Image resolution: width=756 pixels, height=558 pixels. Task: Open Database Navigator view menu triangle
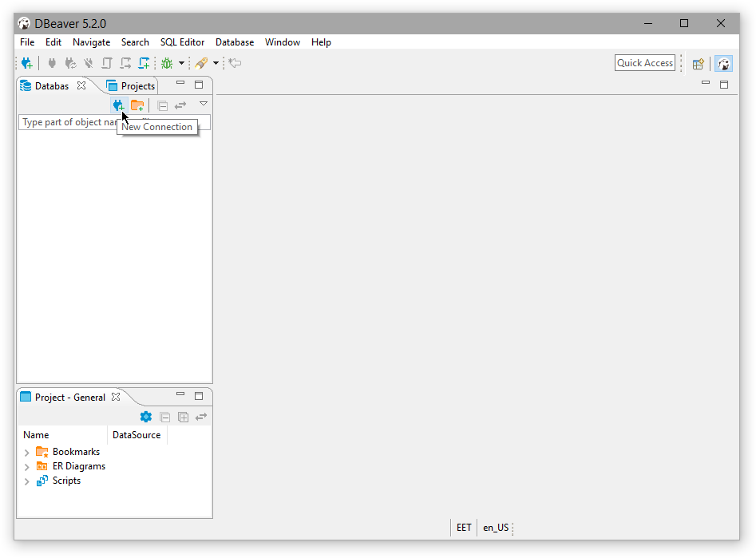coord(204,104)
